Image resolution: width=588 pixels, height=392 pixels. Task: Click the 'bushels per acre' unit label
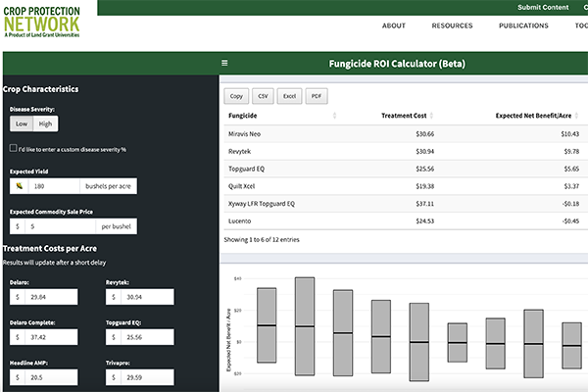point(108,186)
